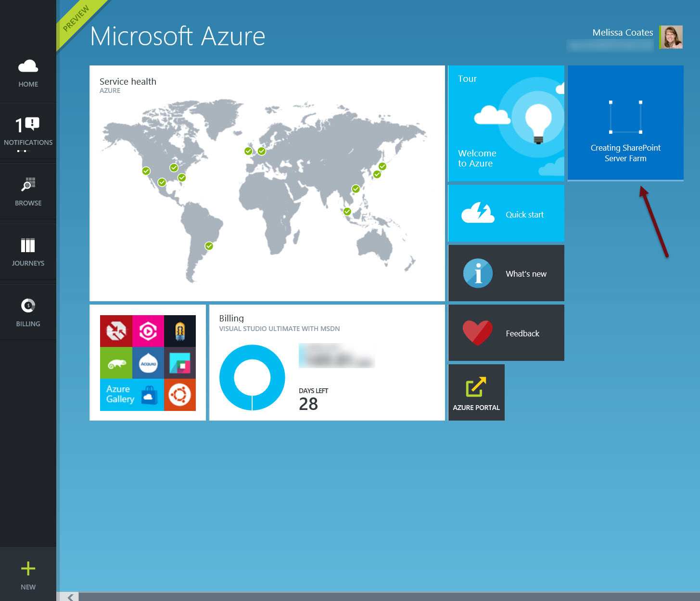Click the Ubuntu logo in Azure Gallery

point(180,395)
